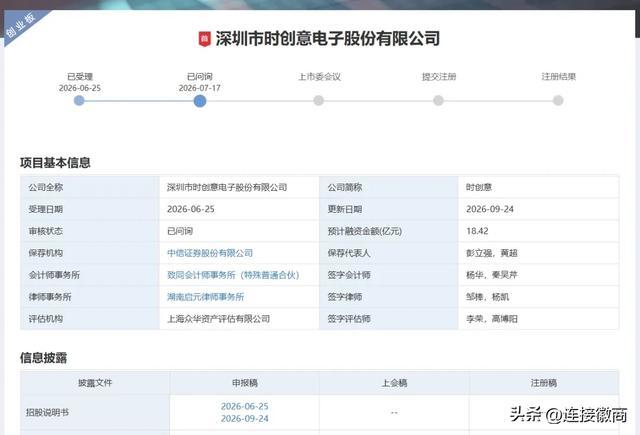Open the 2026-06-25 prospectus draft link
Viewport: 640px width, 435px height.
(x=244, y=406)
